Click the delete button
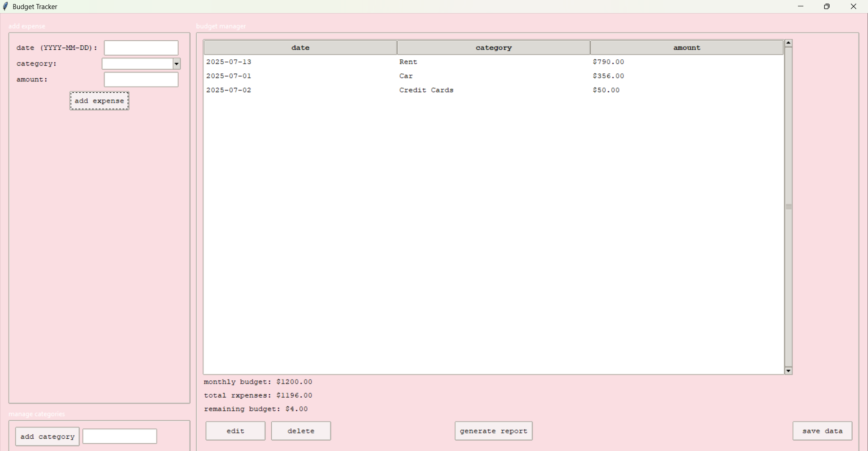 click(x=301, y=431)
